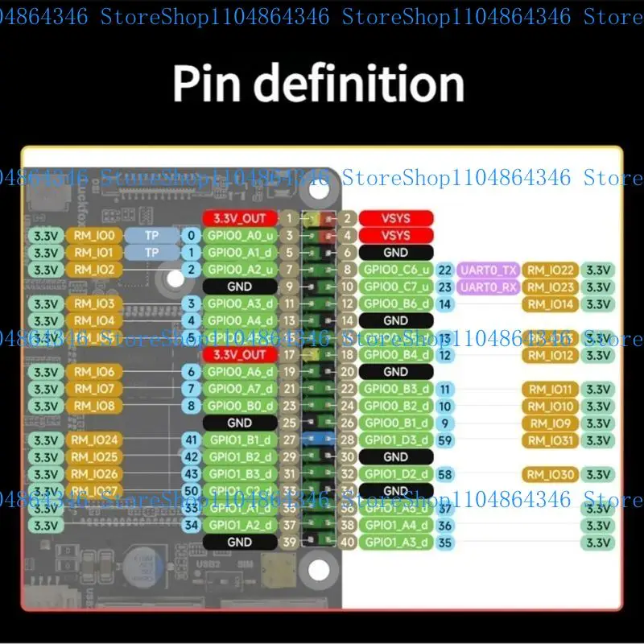The image size is (644, 644).
Task: Select the GPIO1_A3_d pin label
Action: click(396, 542)
